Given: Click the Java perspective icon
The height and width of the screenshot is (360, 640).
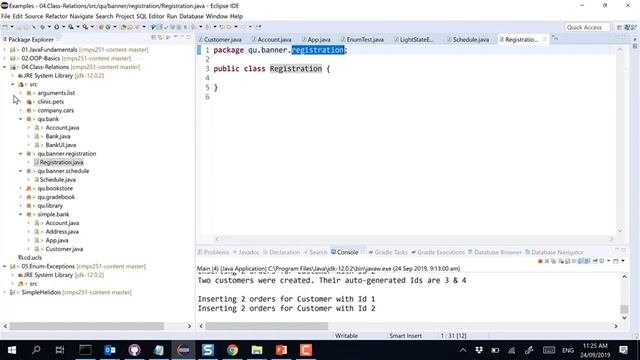Looking at the screenshot, I should 627,27.
